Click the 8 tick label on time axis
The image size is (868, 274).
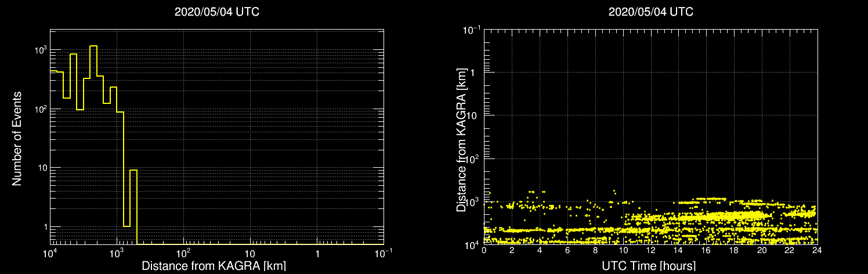(595, 251)
